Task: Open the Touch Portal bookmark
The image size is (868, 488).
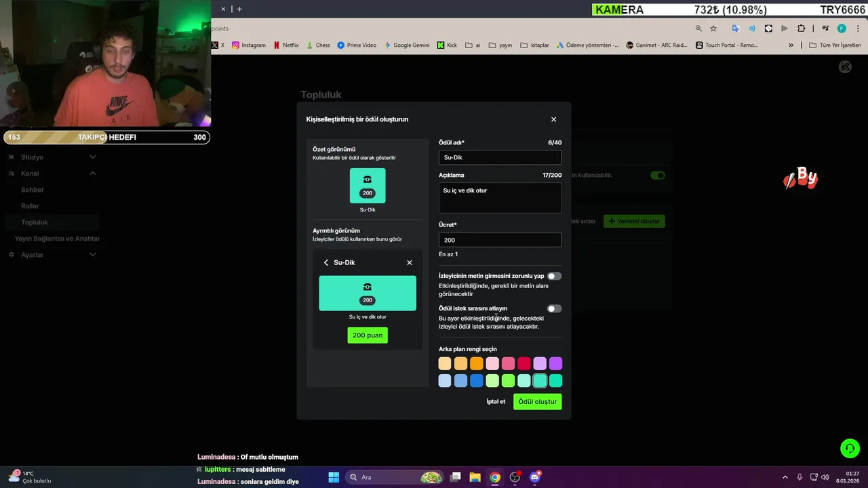Action: (x=726, y=45)
